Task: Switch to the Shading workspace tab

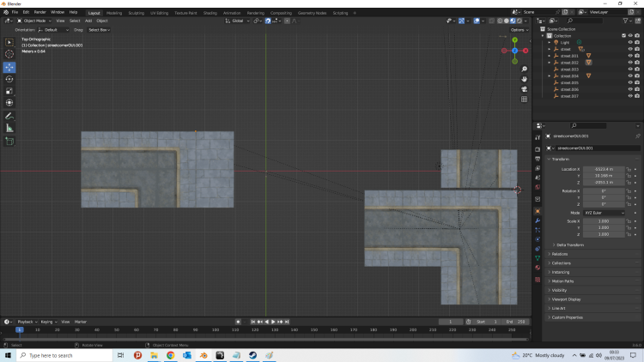Action: [210, 13]
